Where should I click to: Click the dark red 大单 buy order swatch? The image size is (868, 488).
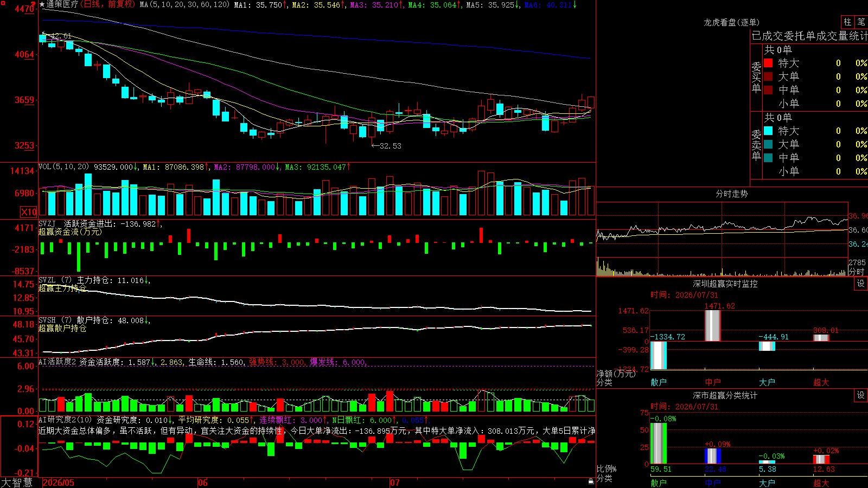coord(768,76)
